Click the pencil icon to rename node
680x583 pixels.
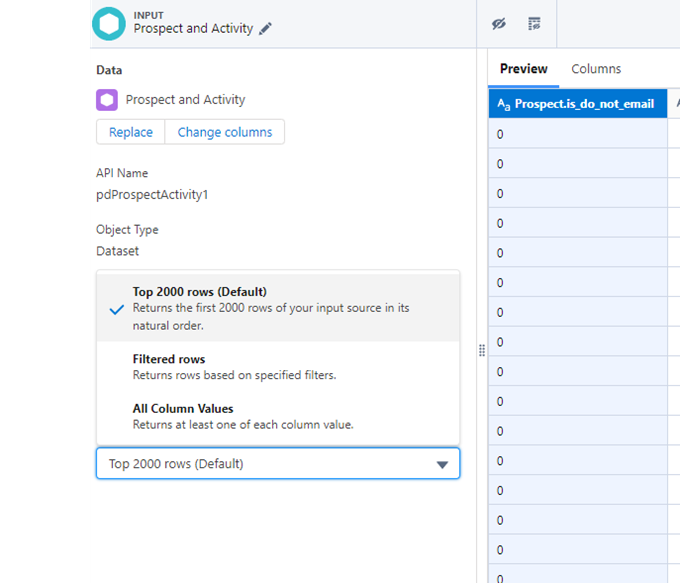(x=265, y=29)
